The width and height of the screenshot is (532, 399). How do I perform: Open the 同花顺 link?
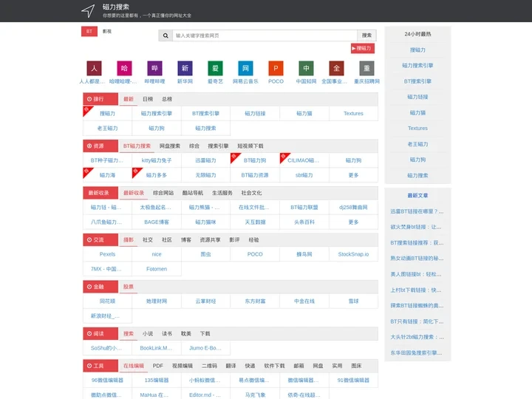108,301
